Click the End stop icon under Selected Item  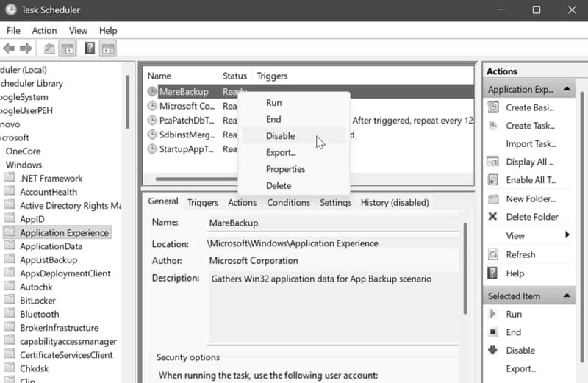[x=492, y=332]
